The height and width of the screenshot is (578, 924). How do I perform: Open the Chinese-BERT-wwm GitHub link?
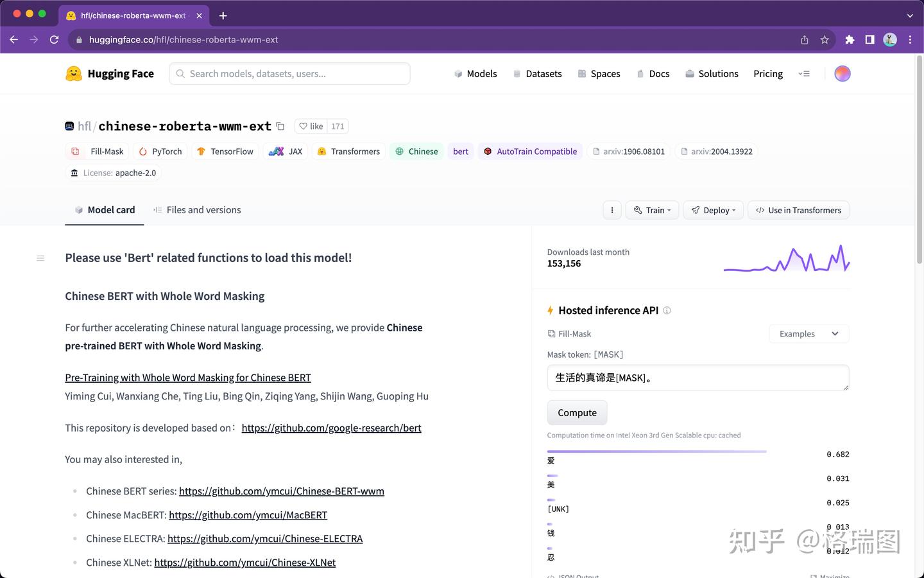tap(282, 491)
